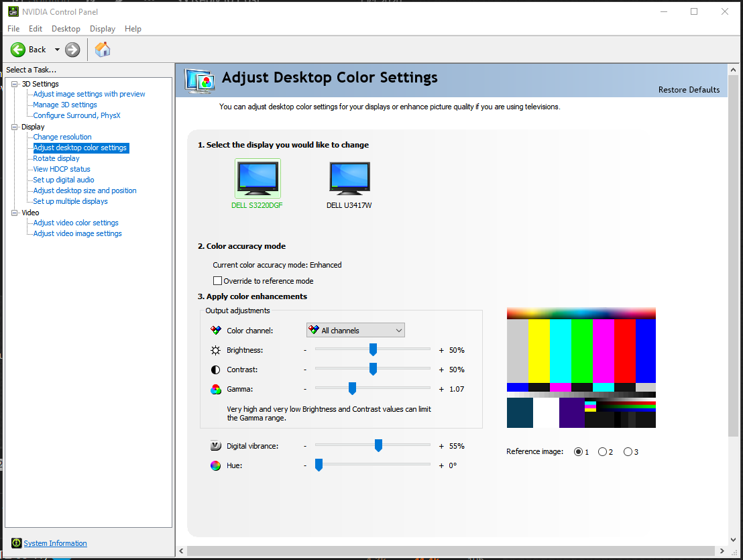The image size is (743, 560).
Task: Open Adjust video color settings task
Action: click(76, 223)
